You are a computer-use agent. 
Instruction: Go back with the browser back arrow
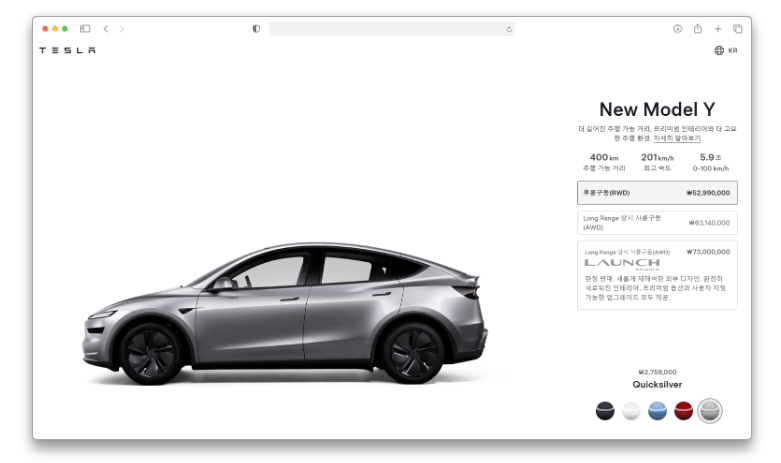[x=106, y=29]
